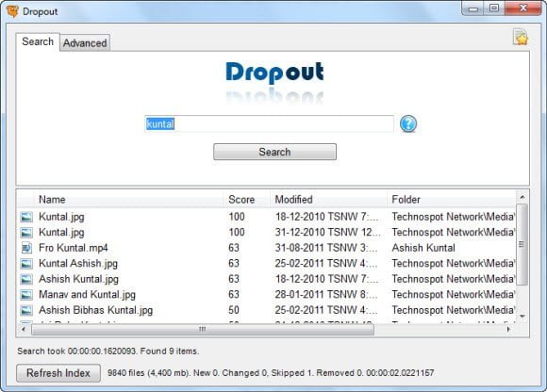547x392 pixels.
Task: Click the Ashish Kuntal folder cell
Action: (423, 248)
